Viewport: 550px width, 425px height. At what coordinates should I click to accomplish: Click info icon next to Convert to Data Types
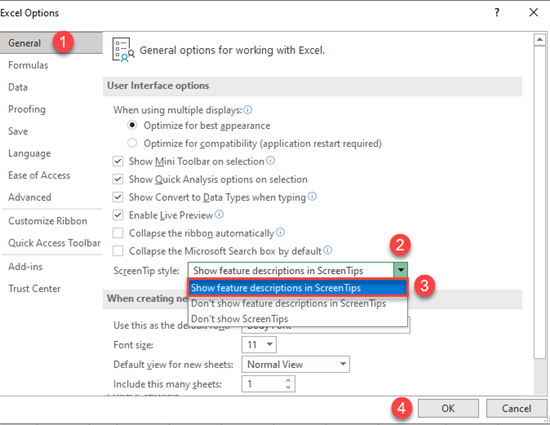[x=312, y=196]
